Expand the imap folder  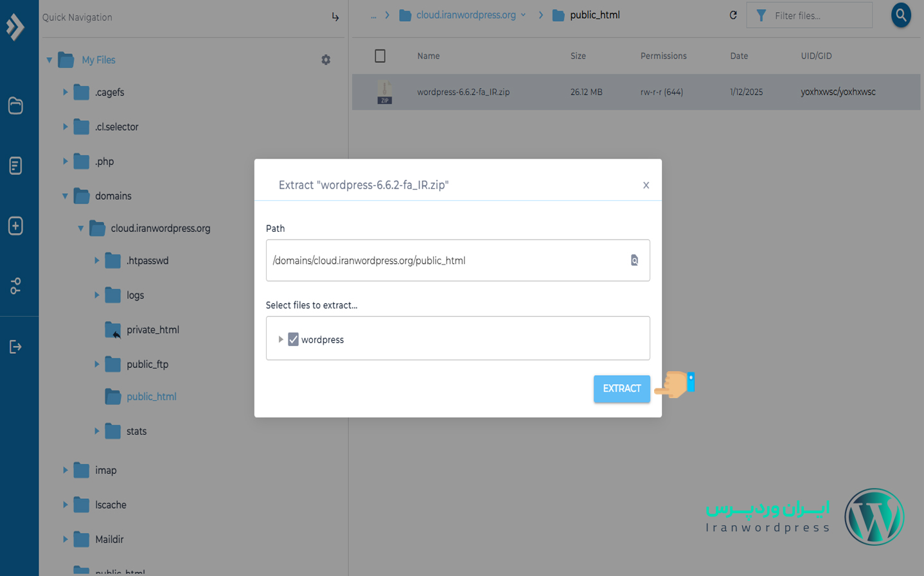(x=65, y=470)
